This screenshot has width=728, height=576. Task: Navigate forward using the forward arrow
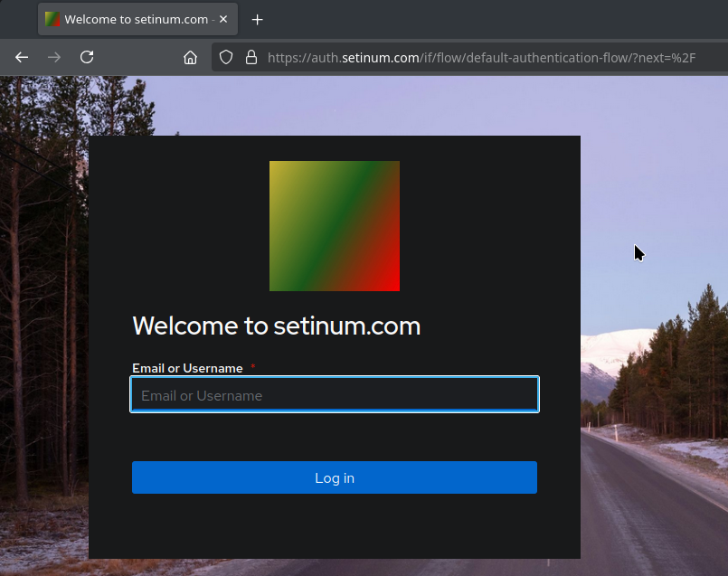pyautogui.click(x=53, y=57)
